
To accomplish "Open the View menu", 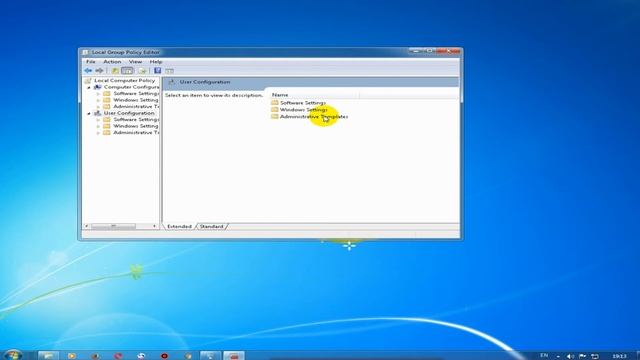I will click(x=136, y=62).
